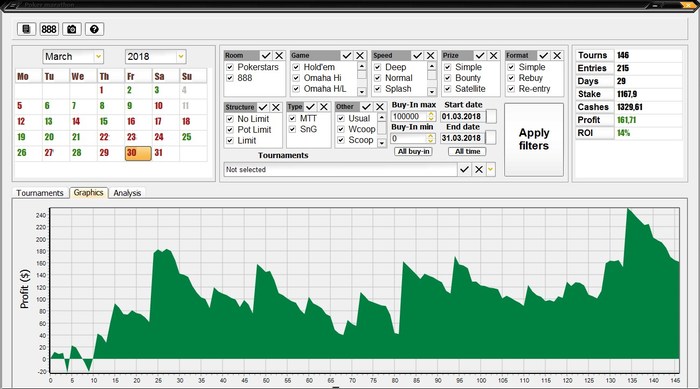The width and height of the screenshot is (700, 389).
Task: Toggle the Omaha H/L checkbox
Action: (x=296, y=89)
